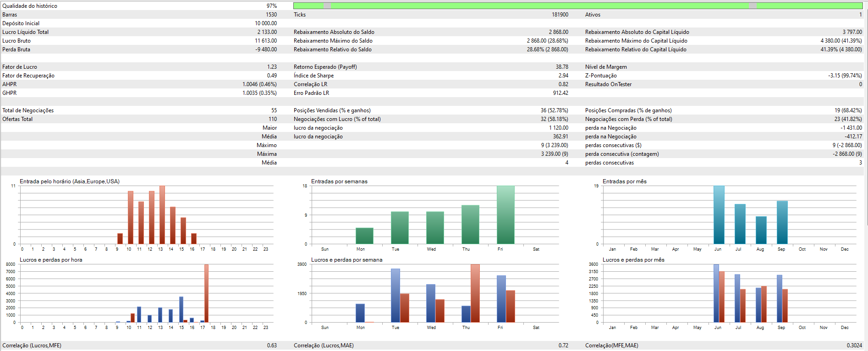Viewport: 868px width, 351px height.
Task: Select the "Erro Padrão LR" label
Action: 312,93
